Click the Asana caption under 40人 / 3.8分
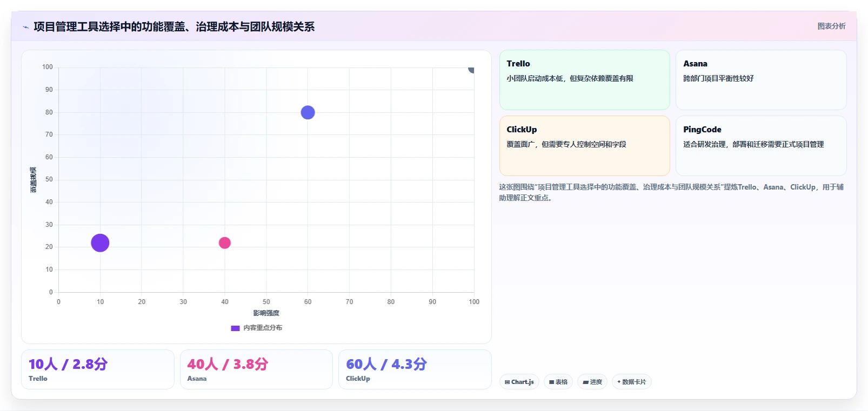Viewport: 868px width, 411px height. coord(197,379)
